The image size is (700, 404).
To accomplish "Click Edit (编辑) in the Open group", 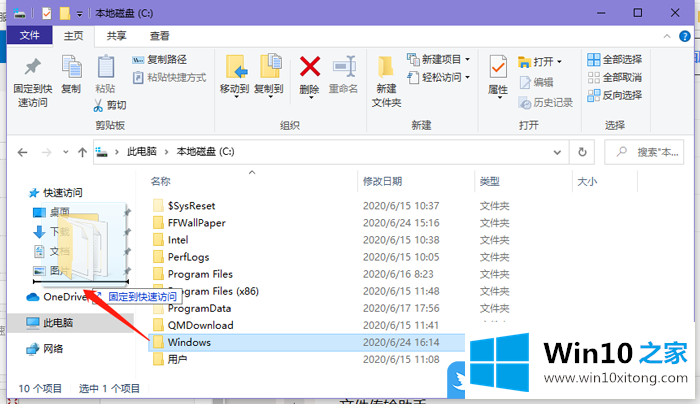I will 536,82.
